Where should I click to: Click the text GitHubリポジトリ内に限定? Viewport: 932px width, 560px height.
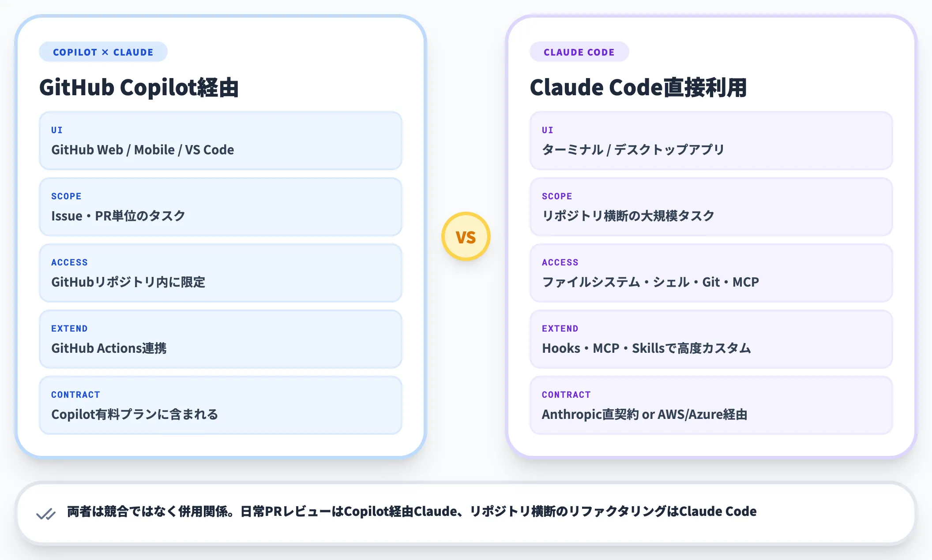[128, 282]
